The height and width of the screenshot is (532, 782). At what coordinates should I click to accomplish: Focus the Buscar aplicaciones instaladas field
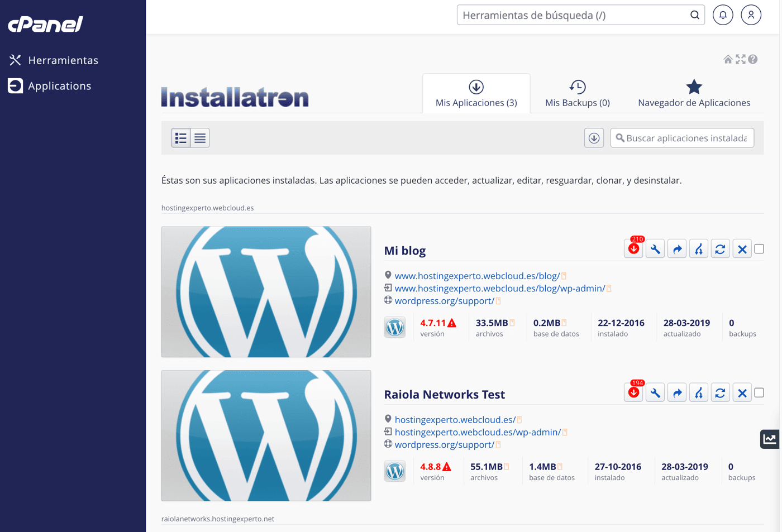tap(682, 138)
